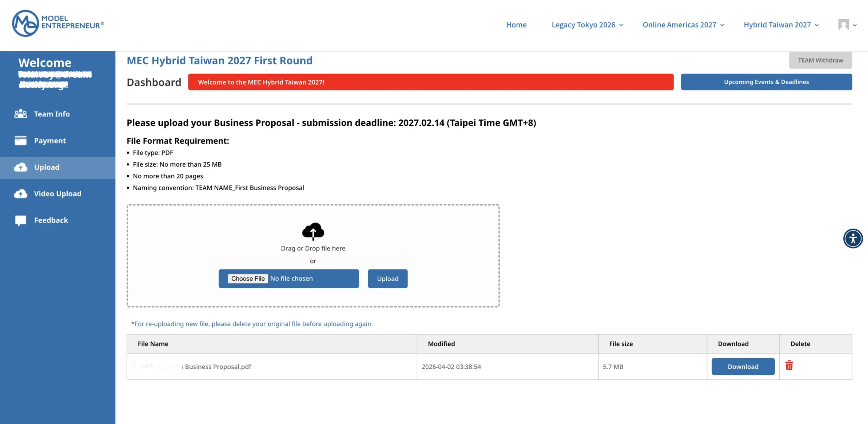Select Feedback in the sidebar
This screenshot has width=868, height=424.
[58, 220]
